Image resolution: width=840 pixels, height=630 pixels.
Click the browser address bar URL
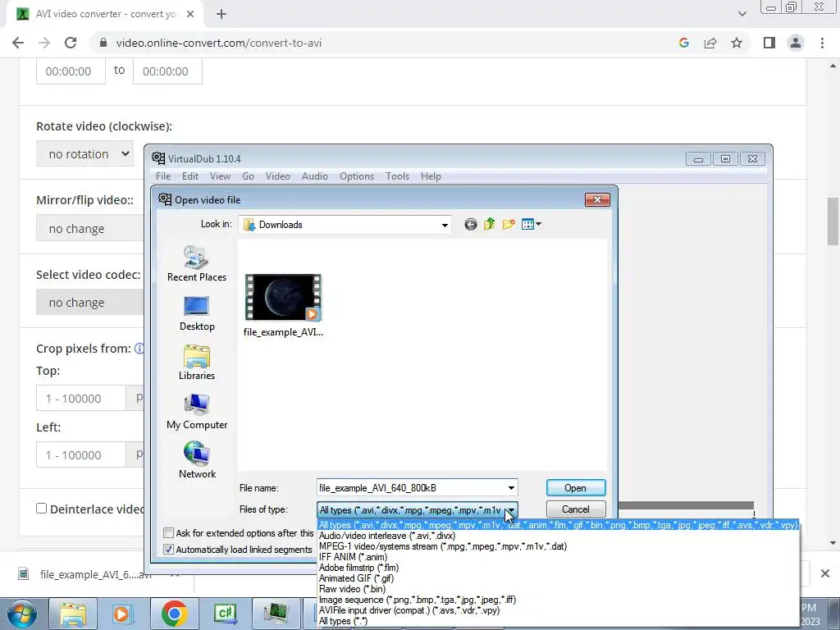pyautogui.click(x=218, y=43)
